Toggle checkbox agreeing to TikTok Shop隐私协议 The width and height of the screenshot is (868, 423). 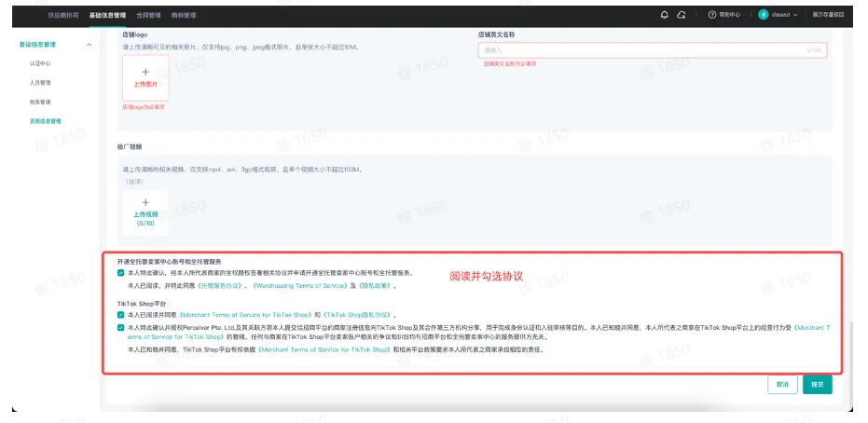click(x=120, y=315)
